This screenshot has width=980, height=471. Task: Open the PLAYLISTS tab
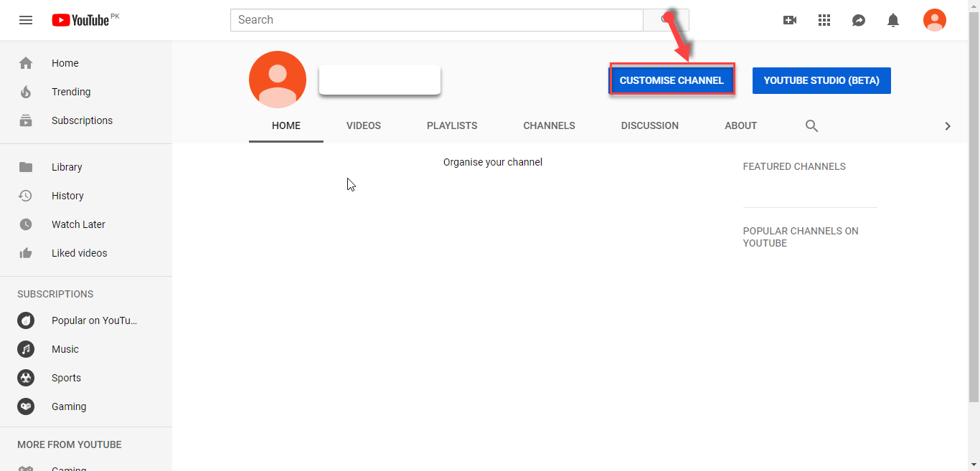tap(451, 125)
